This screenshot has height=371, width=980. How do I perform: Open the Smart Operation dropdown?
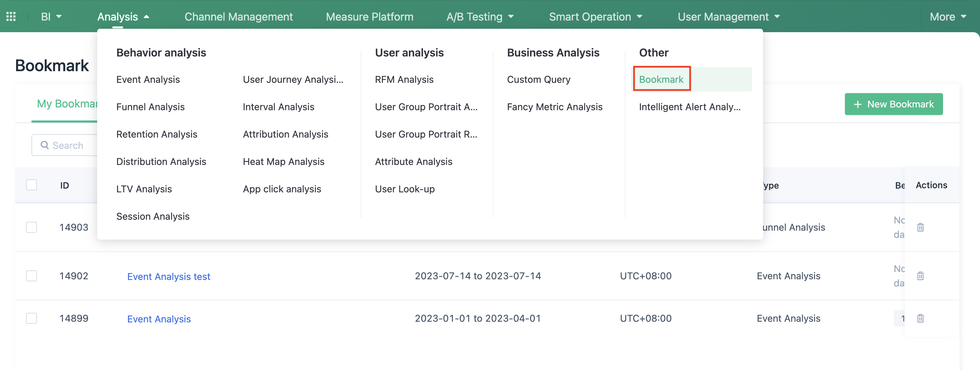[595, 16]
